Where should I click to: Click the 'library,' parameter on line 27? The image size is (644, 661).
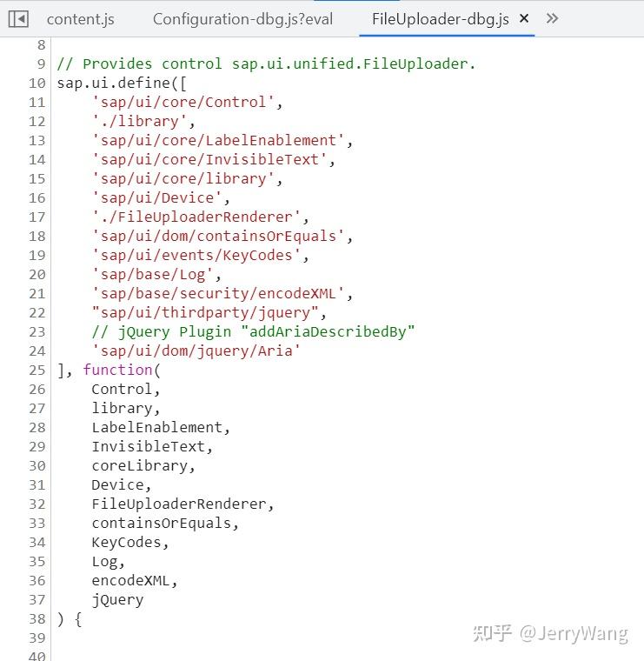(126, 409)
